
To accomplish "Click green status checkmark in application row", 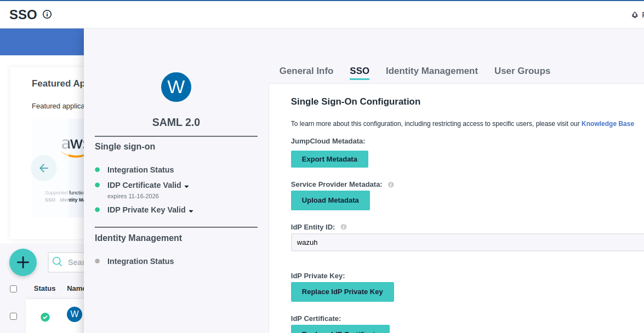I will click(45, 317).
